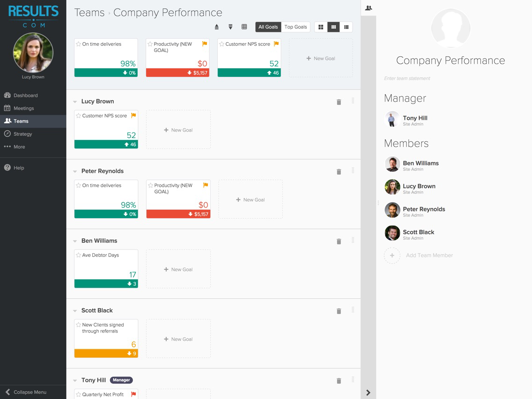Collapse Scott Black's goals section

(75, 311)
